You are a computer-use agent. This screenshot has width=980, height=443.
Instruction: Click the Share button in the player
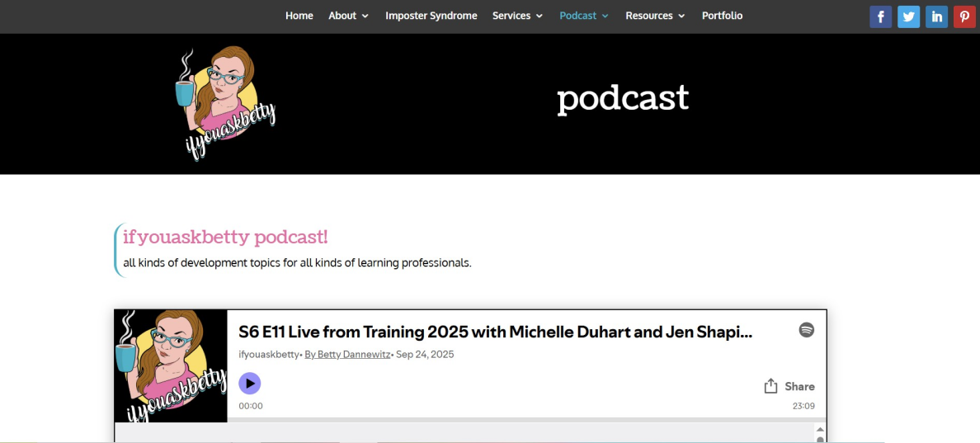(x=789, y=386)
